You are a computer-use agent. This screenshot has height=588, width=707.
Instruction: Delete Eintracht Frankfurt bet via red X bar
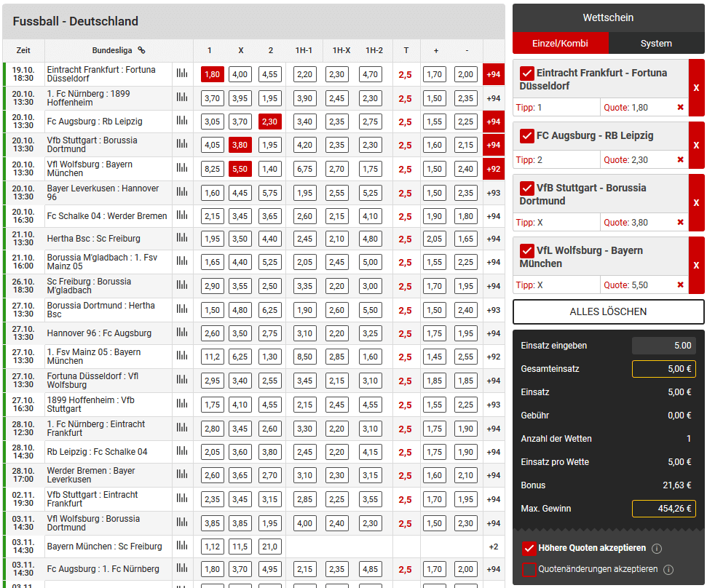pos(696,88)
